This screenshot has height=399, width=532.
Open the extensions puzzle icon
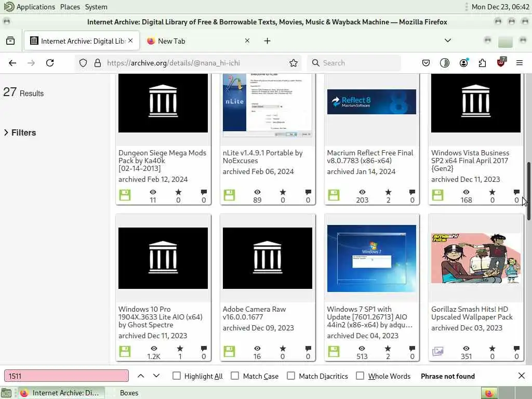point(482,63)
